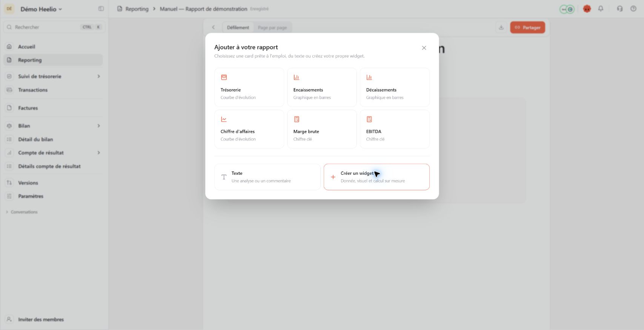Open Versions in the sidebar
644x330 pixels.
click(x=53, y=183)
